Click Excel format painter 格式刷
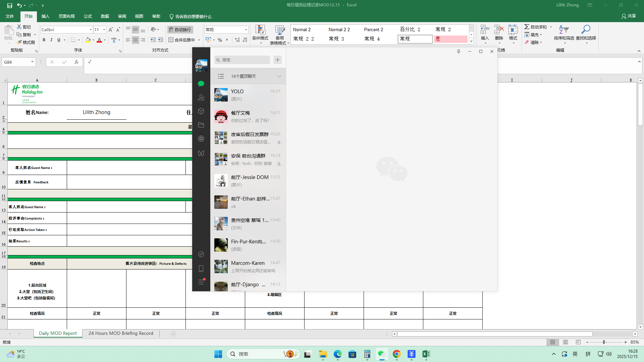This screenshot has width=644, height=362. click(x=26, y=42)
